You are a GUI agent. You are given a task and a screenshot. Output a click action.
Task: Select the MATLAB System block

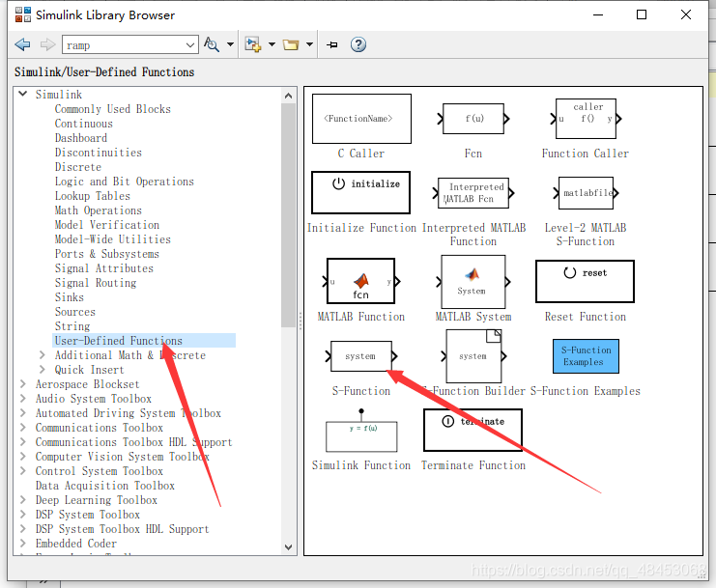(x=473, y=282)
